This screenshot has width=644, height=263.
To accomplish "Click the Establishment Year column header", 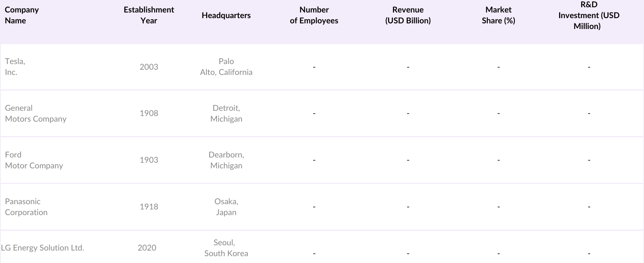I will (149, 15).
